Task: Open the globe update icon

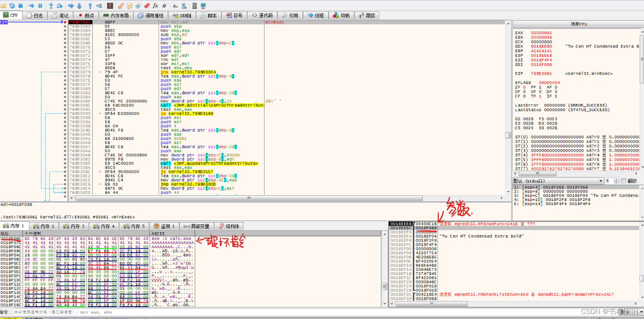Action: tap(203, 6)
